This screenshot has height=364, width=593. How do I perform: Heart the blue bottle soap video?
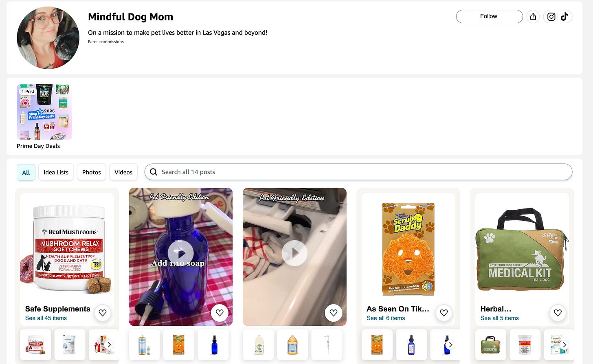(220, 313)
